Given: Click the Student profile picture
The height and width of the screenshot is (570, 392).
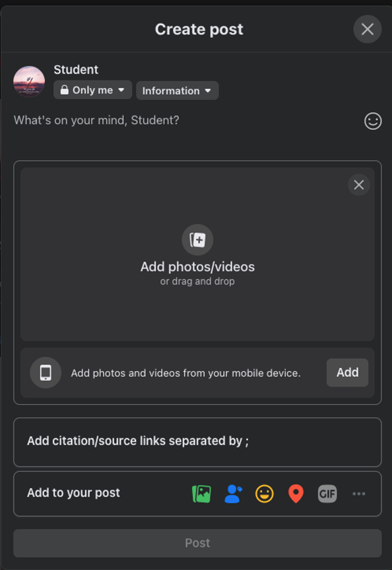Looking at the screenshot, I should click(29, 82).
